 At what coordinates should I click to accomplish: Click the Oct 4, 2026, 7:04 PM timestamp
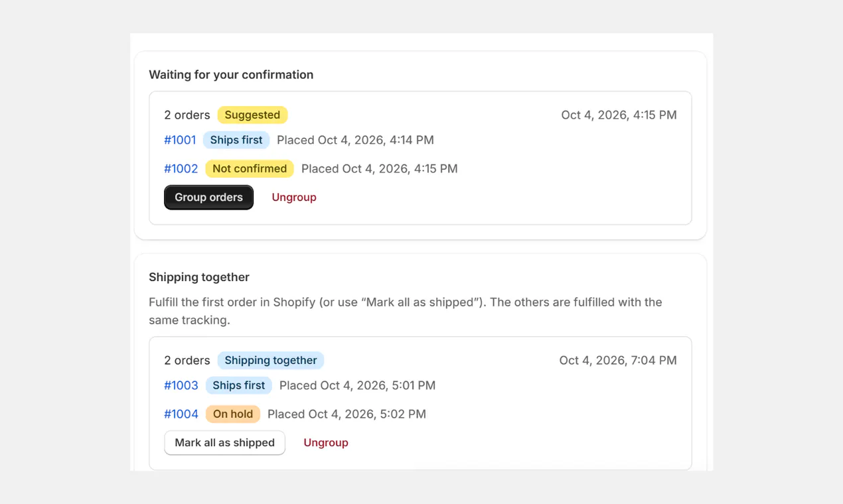(x=618, y=360)
